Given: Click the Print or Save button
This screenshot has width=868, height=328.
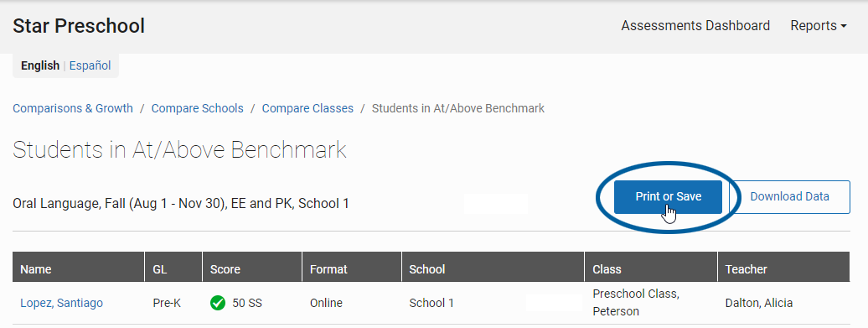Looking at the screenshot, I should click(668, 196).
